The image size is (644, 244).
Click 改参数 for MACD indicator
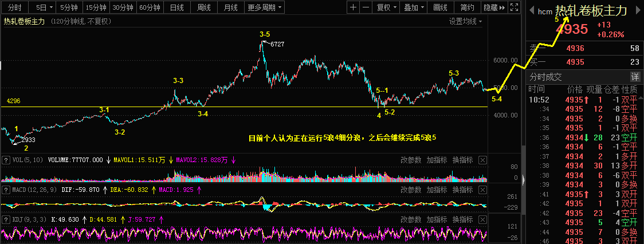(411, 190)
